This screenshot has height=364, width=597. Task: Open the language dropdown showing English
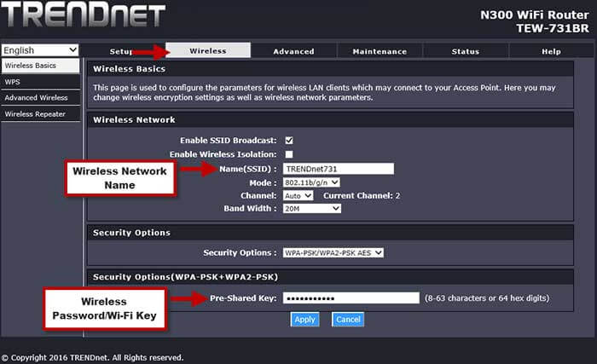pos(40,50)
